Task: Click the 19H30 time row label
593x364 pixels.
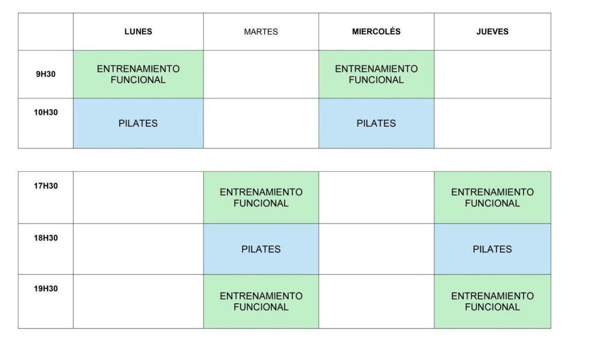Action: click(46, 301)
